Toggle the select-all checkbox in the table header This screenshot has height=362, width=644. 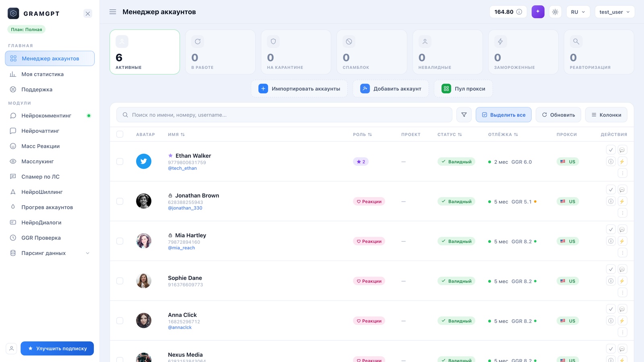pos(120,134)
